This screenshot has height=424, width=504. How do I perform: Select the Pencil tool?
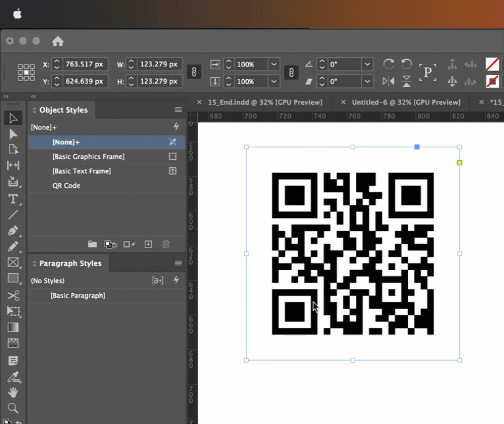point(13,246)
